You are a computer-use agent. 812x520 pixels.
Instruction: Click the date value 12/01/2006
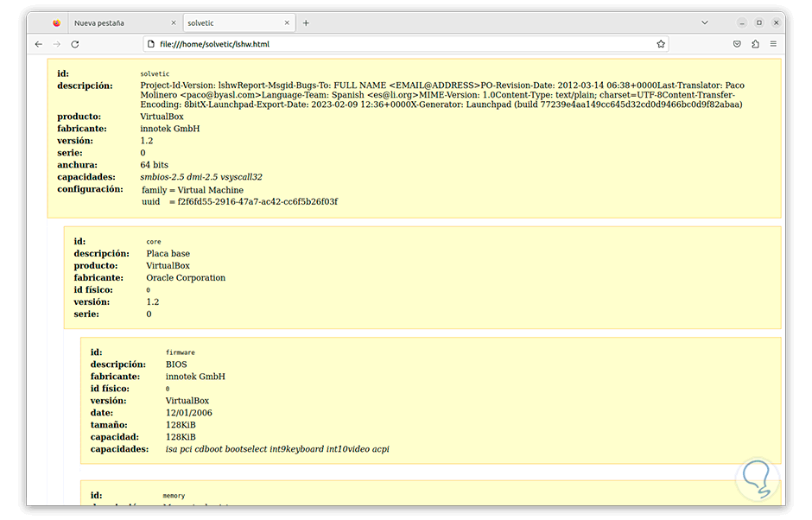pos(188,413)
